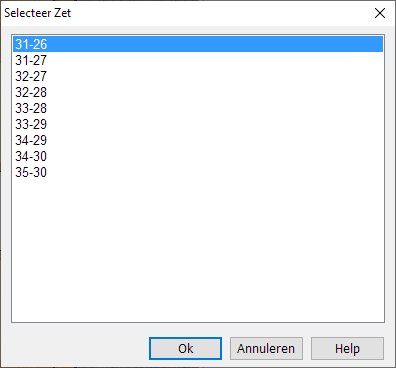Select move 34-30
The height and width of the screenshot is (368, 396).
pos(198,156)
